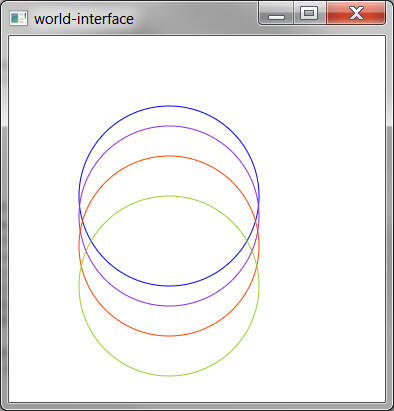
Task: Maximize the world-interface window
Action: point(309,13)
